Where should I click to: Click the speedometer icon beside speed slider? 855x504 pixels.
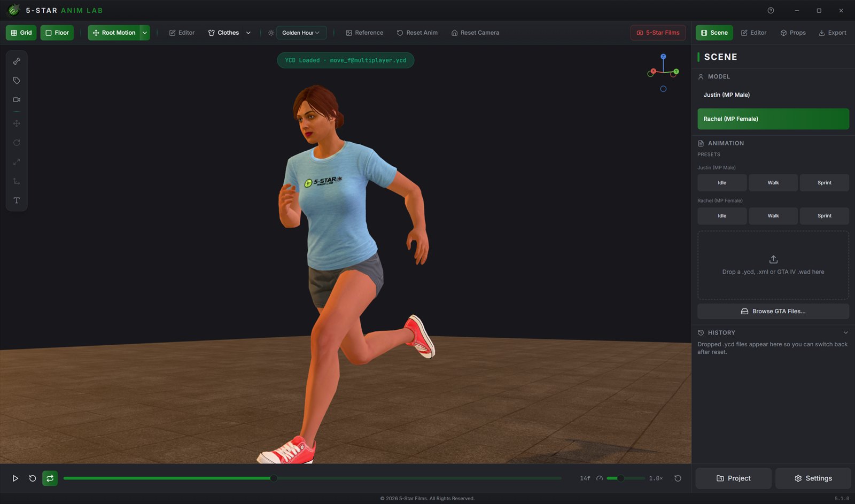point(600,478)
